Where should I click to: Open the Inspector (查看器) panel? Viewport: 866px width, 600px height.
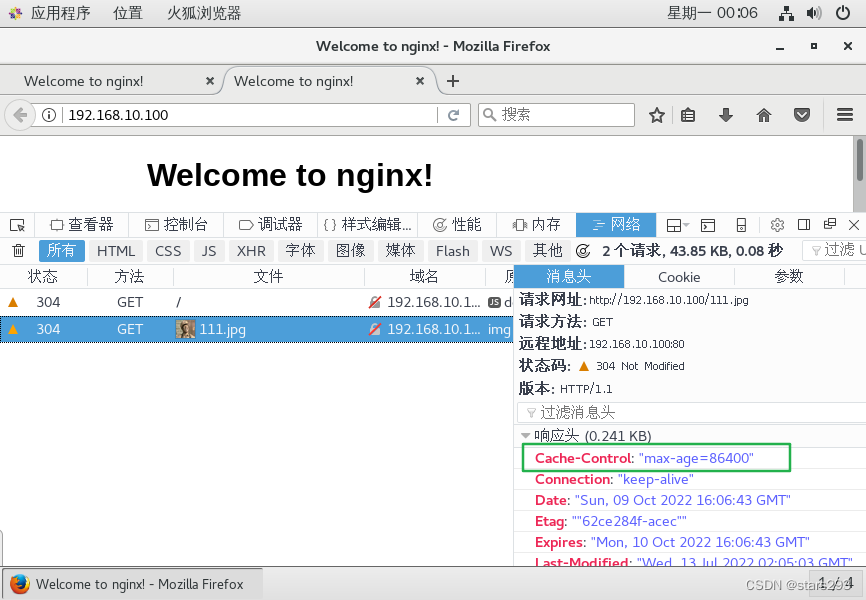(82, 225)
